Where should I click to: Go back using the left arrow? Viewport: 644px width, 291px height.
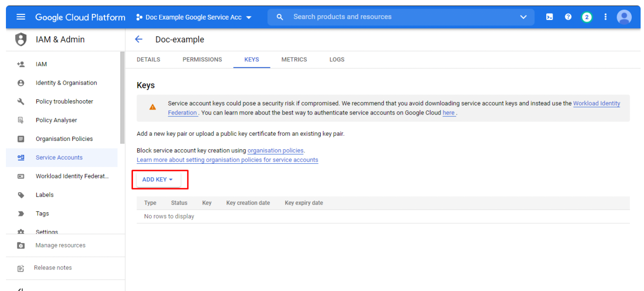[x=138, y=39]
